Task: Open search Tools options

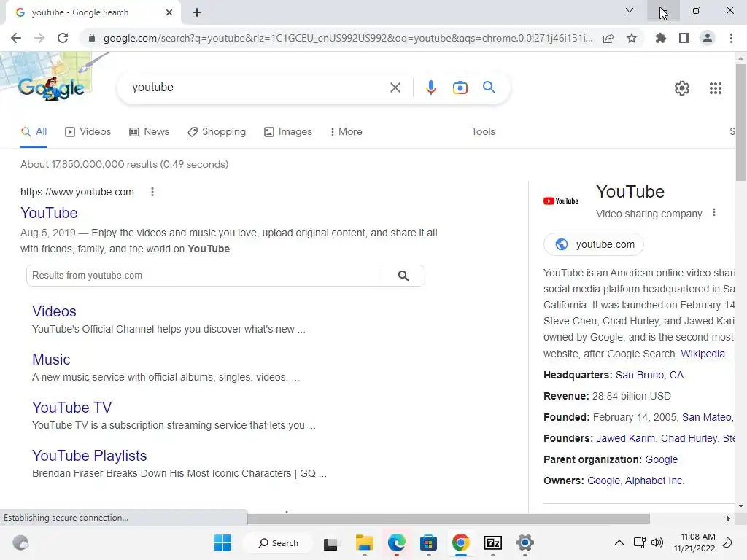Action: (483, 132)
